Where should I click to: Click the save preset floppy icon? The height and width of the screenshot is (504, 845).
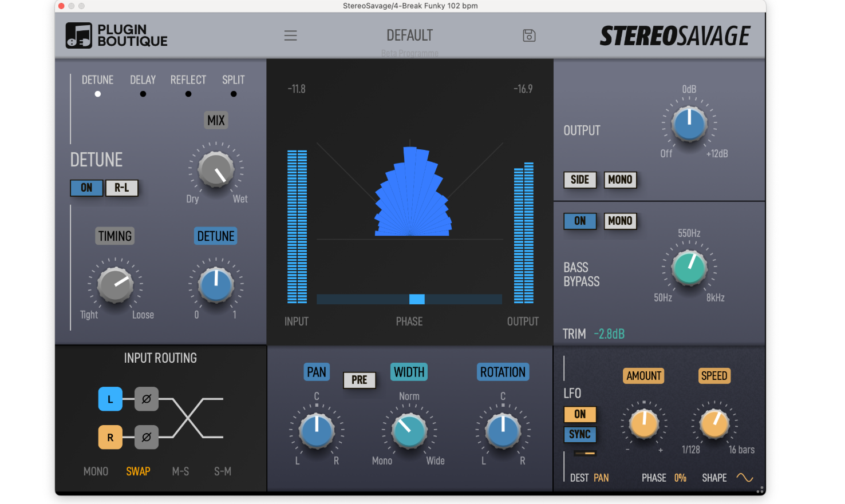(530, 35)
